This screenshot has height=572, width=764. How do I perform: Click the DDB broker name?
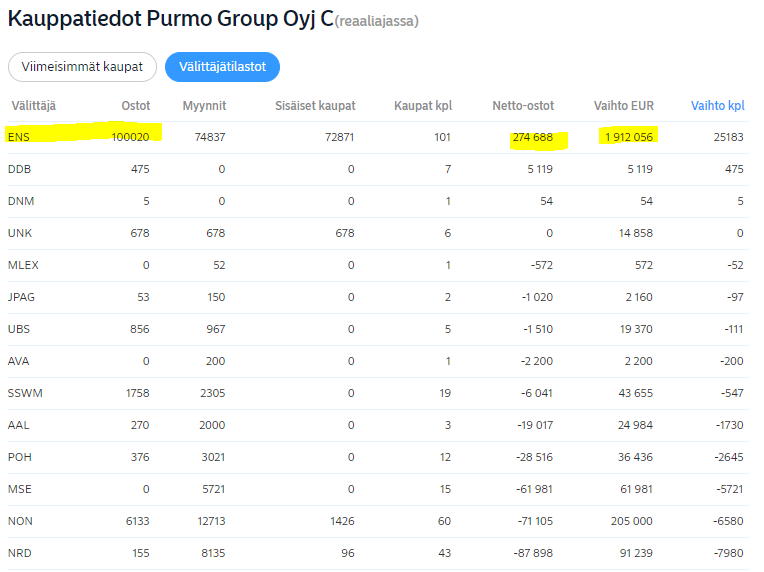point(19,169)
